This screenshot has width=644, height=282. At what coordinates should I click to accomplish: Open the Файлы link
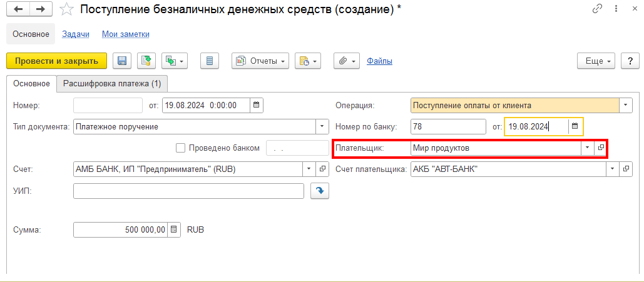tap(379, 61)
